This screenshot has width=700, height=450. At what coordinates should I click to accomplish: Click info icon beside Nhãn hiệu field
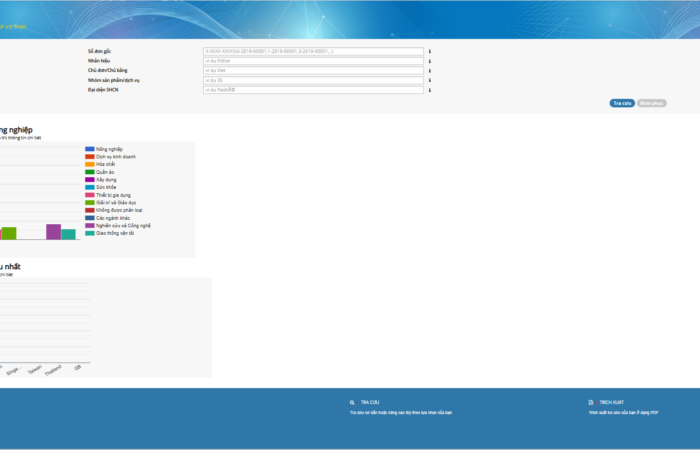(429, 61)
